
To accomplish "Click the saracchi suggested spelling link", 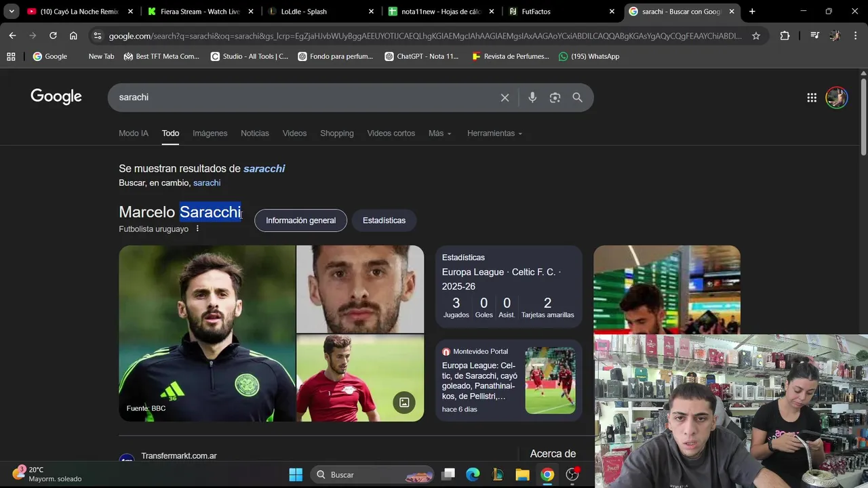I will pyautogui.click(x=264, y=169).
